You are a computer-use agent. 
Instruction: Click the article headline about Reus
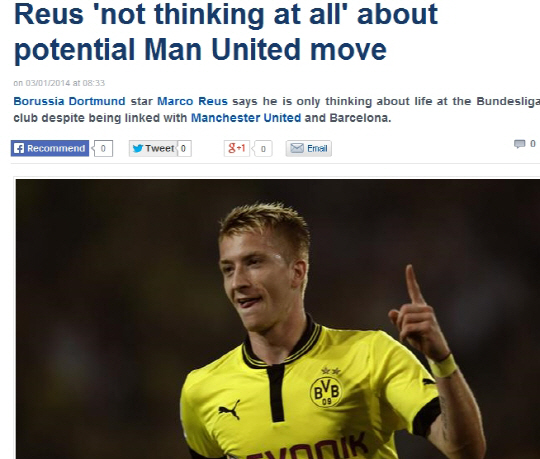[x=226, y=32]
